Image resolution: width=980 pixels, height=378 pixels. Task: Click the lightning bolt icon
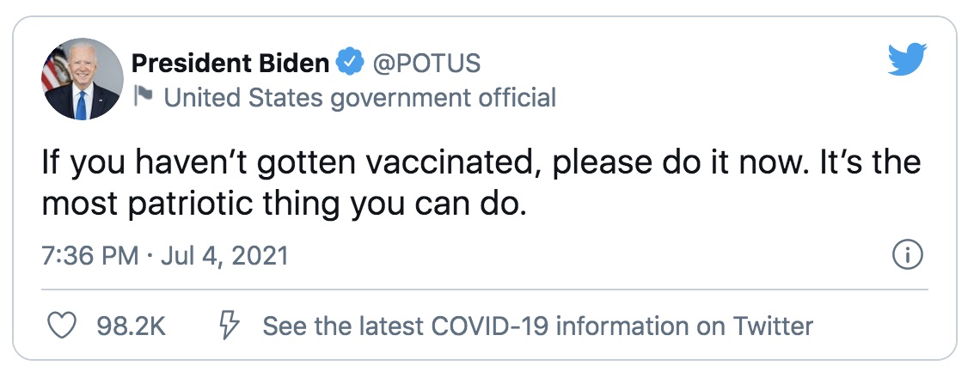230,326
